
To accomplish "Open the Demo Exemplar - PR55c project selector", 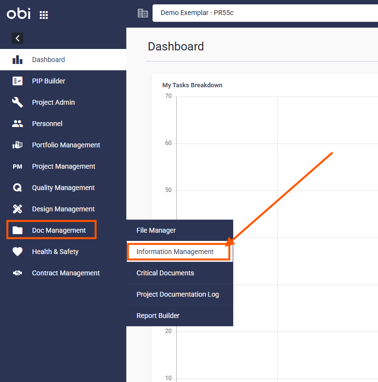I will (265, 13).
